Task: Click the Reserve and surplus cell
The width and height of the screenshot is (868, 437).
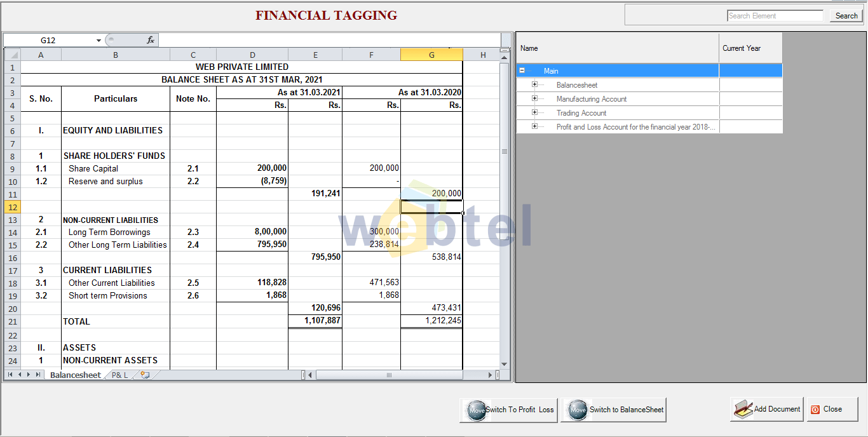Action: tap(116, 181)
